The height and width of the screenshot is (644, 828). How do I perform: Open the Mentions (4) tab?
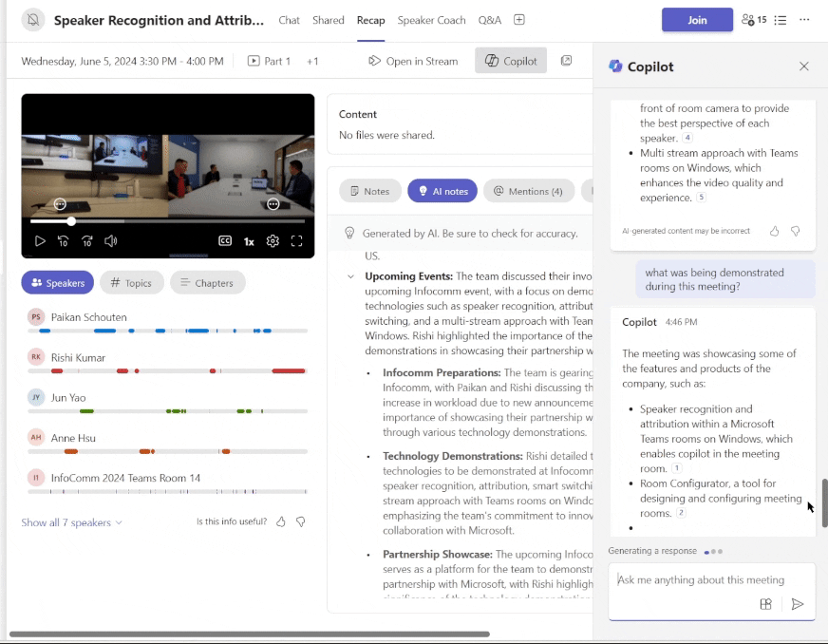528,191
